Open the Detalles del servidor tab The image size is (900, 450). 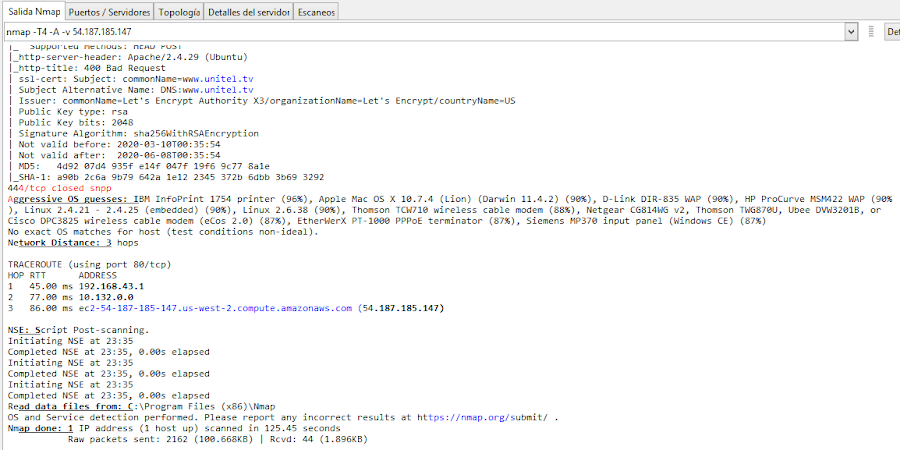(x=249, y=12)
